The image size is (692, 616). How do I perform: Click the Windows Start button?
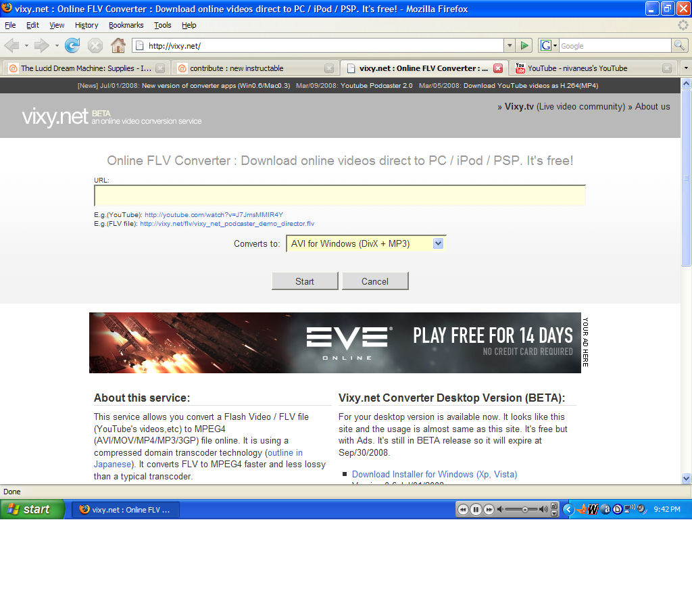coord(32,509)
